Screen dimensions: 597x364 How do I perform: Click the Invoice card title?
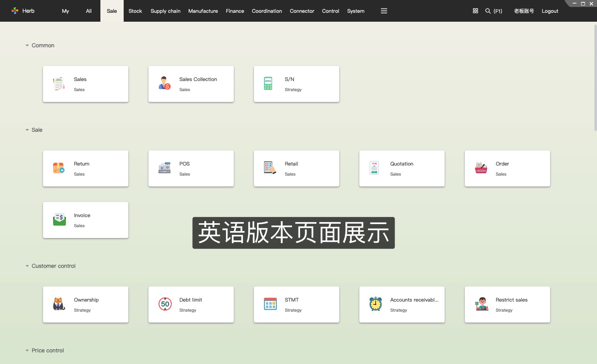82,215
